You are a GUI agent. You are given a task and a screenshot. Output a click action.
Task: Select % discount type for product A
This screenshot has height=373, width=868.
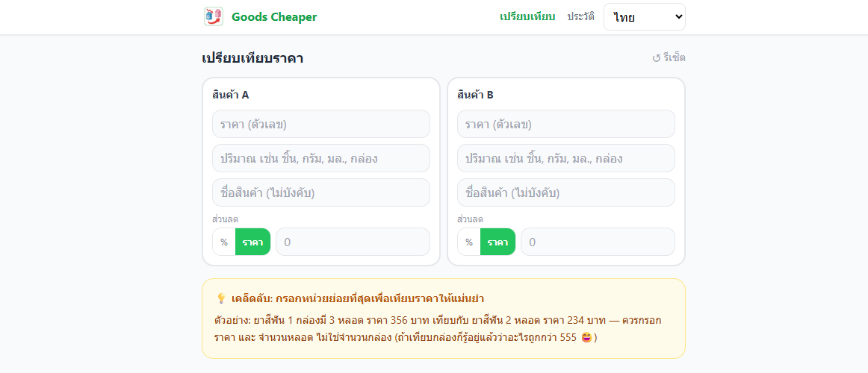[224, 242]
